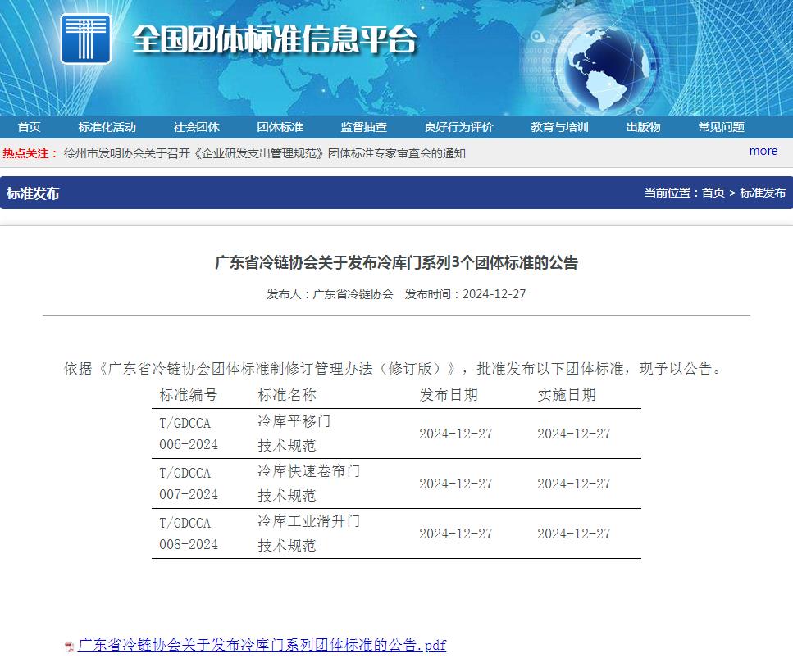Click the standard name 冷库快速卷帘门技术规范
The image size is (793, 672).
309,484
